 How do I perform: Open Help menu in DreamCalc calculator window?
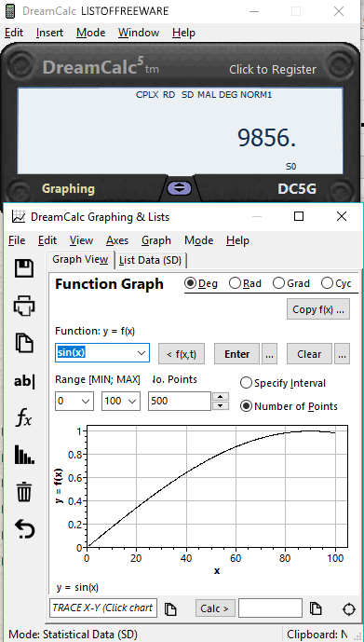183,33
